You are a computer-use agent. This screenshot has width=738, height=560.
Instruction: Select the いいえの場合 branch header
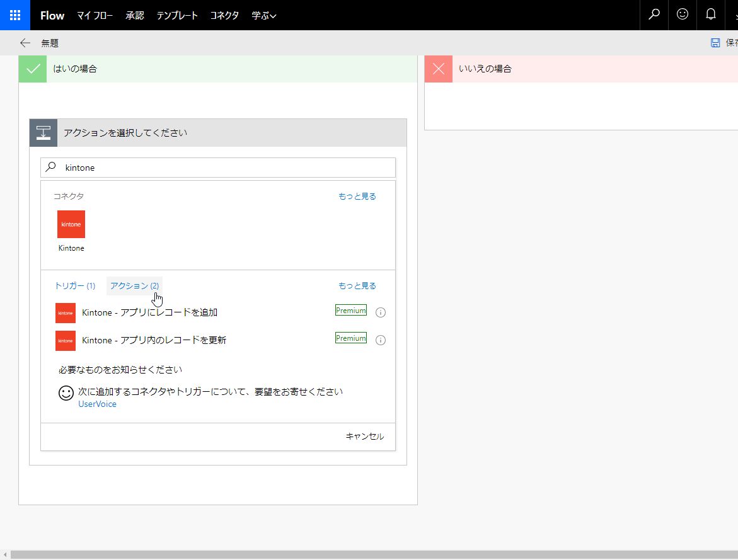[x=581, y=69]
